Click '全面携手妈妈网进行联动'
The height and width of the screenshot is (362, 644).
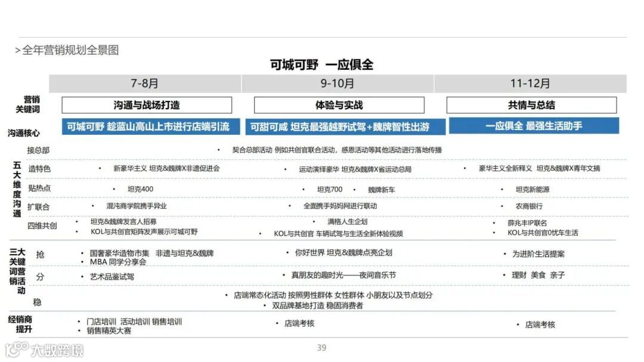340,206
